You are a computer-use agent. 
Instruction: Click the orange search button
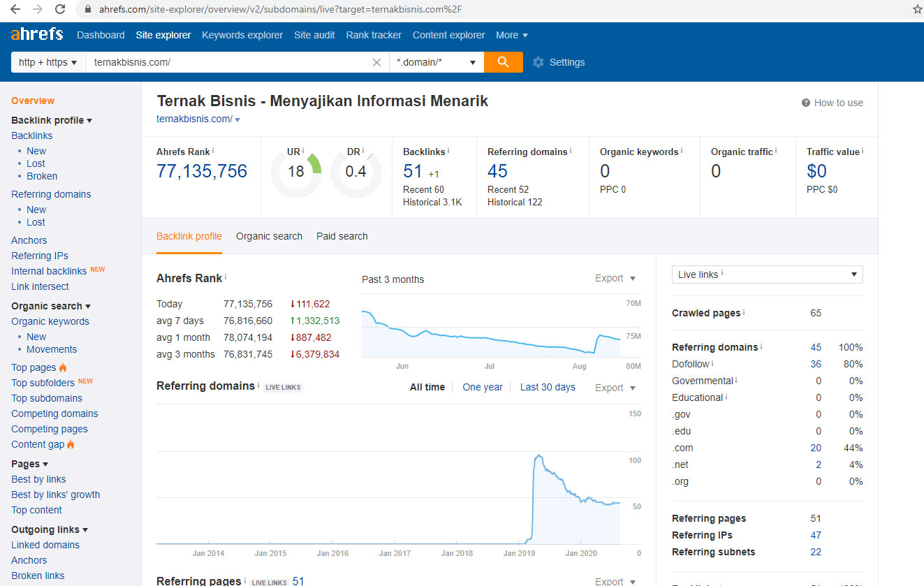(x=503, y=62)
